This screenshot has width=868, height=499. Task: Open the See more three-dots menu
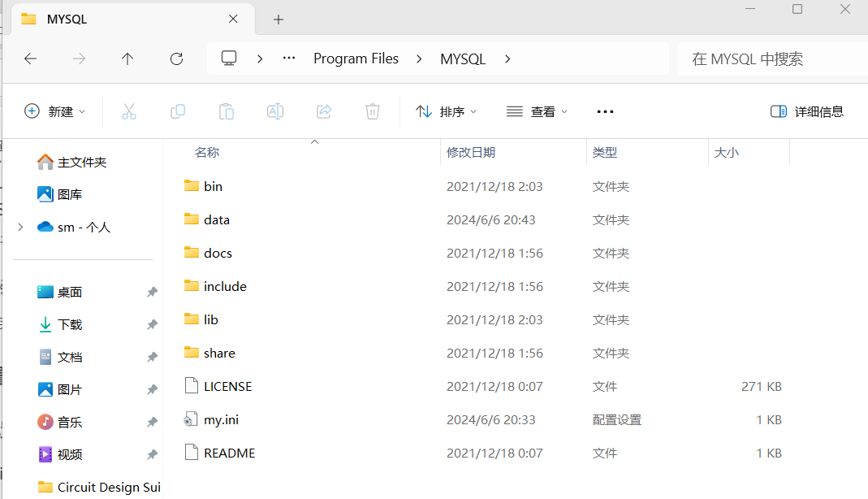(x=605, y=112)
